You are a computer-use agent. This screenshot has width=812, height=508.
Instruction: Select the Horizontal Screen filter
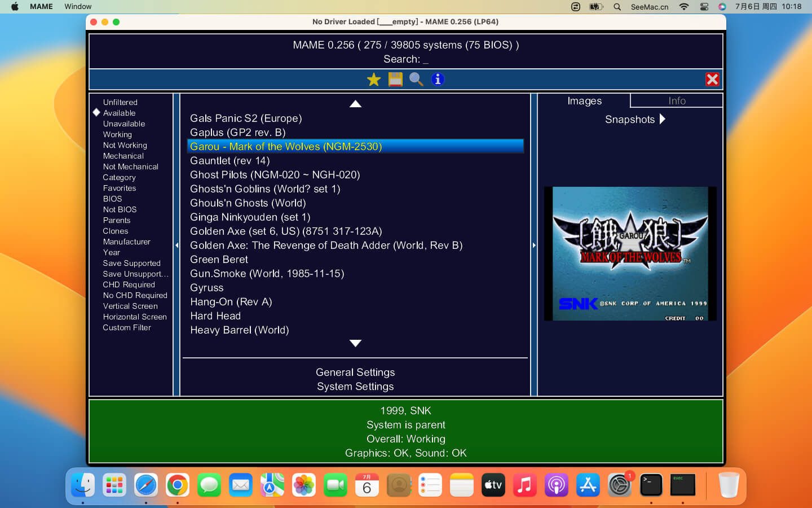point(135,317)
